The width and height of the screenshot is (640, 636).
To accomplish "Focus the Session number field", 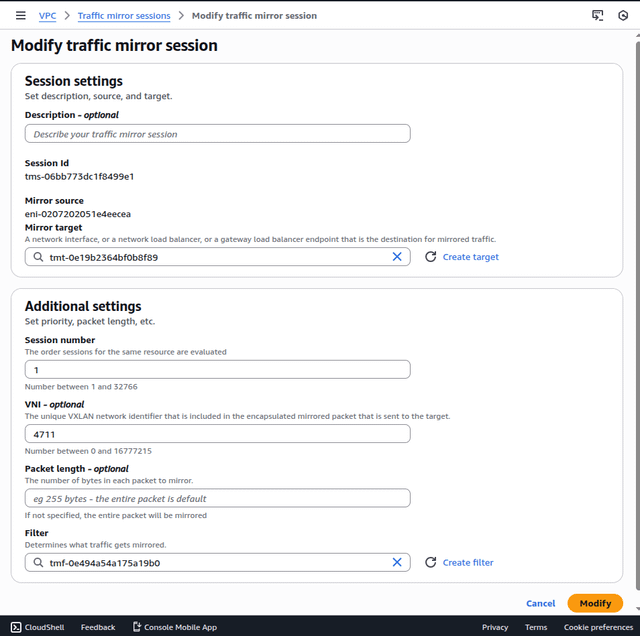I will (x=217, y=370).
